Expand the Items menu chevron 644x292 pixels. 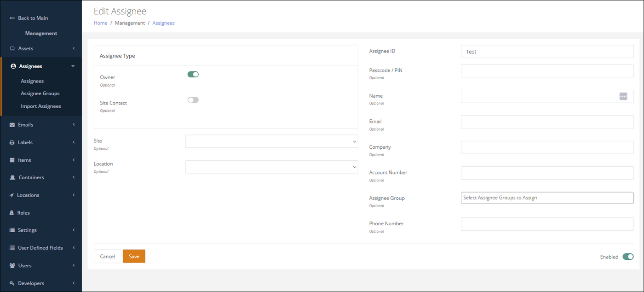pyautogui.click(x=74, y=160)
